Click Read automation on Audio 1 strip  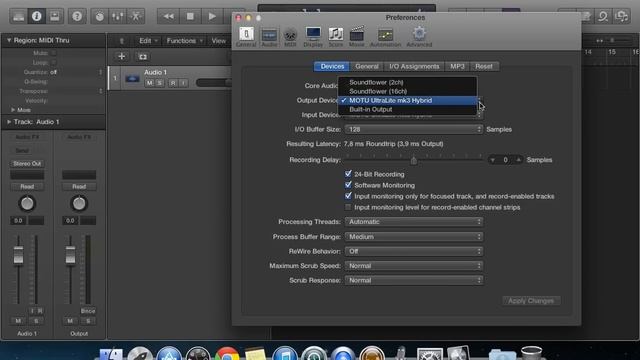click(27, 187)
